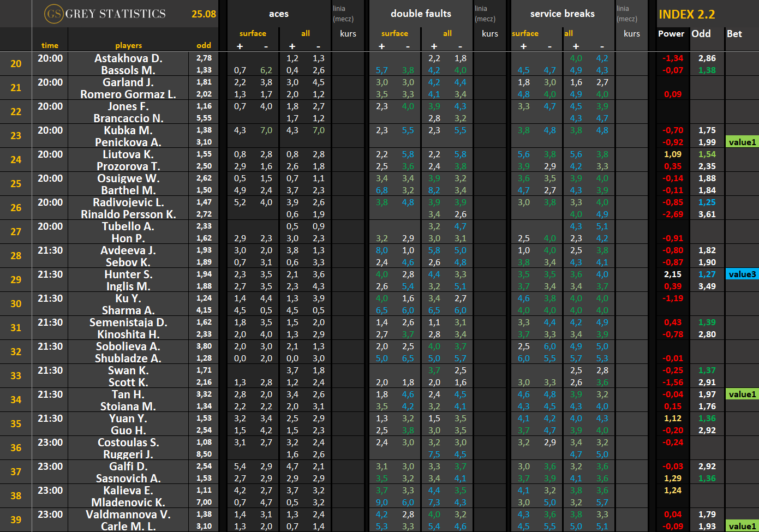Click Power value -2,69 for Rinaldo Persson K.
This screenshot has width=759, height=532.
[673, 214]
